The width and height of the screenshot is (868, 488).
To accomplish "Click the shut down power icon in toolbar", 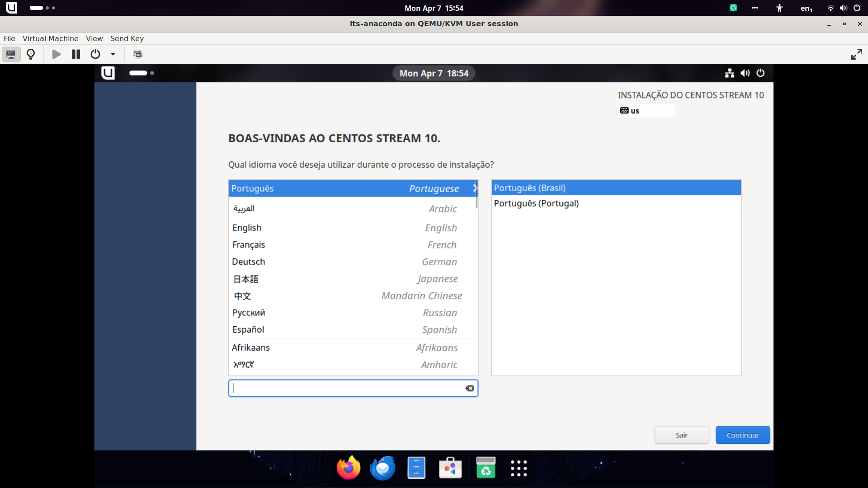I will coord(95,54).
